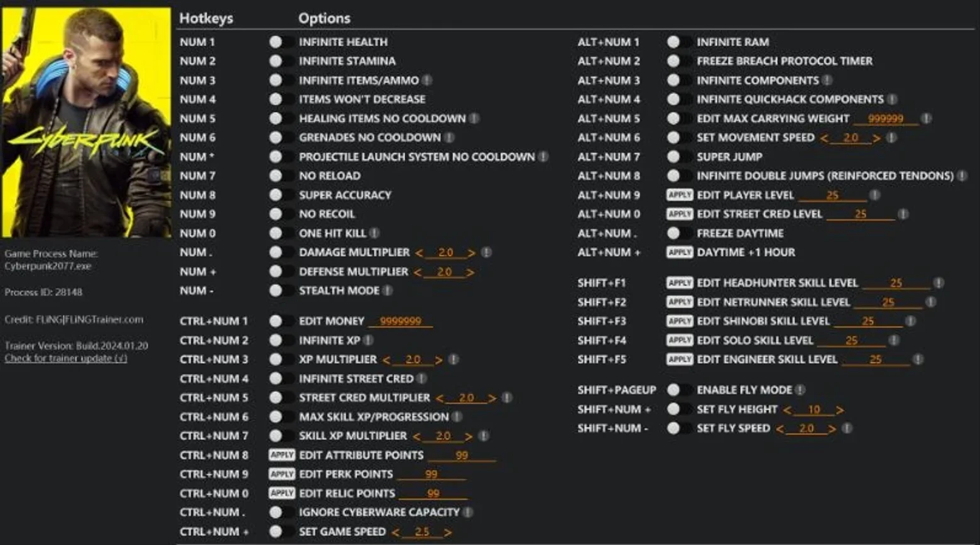Click the Edit Engineer Skill Level value field
Image resolution: width=980 pixels, height=545 pixels.
pyautogui.click(x=876, y=360)
